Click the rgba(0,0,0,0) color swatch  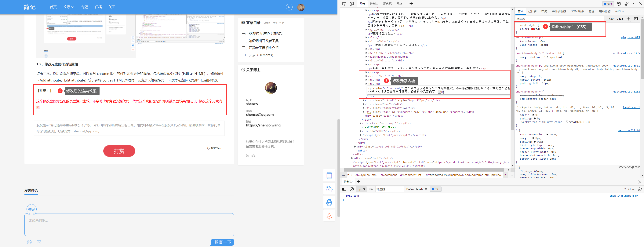pyautogui.click(x=567, y=122)
